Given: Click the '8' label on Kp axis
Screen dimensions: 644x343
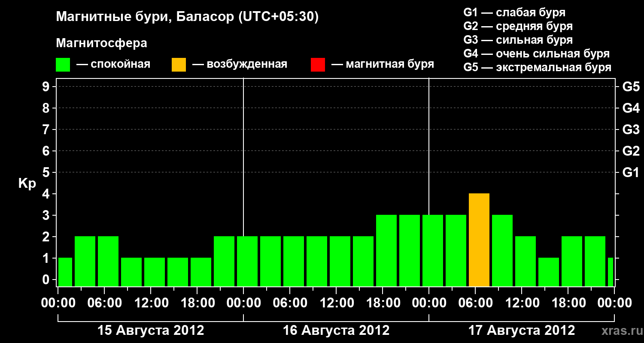Looking at the screenshot, I should (47, 108).
